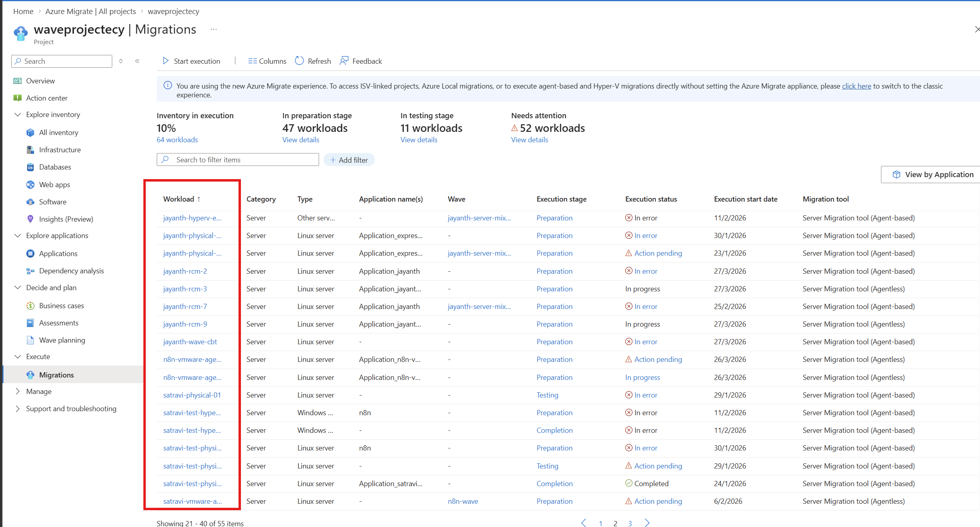Image resolution: width=980 pixels, height=527 pixels.
Task: Go to the next page arrow
Action: click(x=647, y=523)
